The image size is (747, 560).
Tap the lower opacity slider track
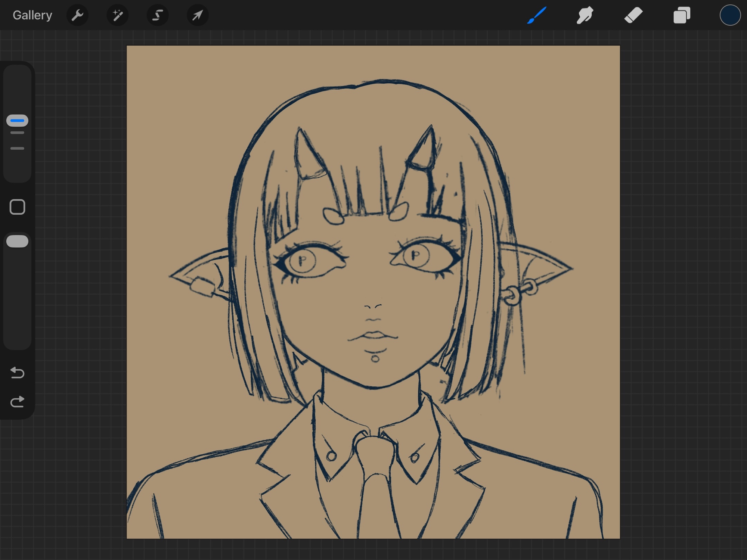(17, 299)
